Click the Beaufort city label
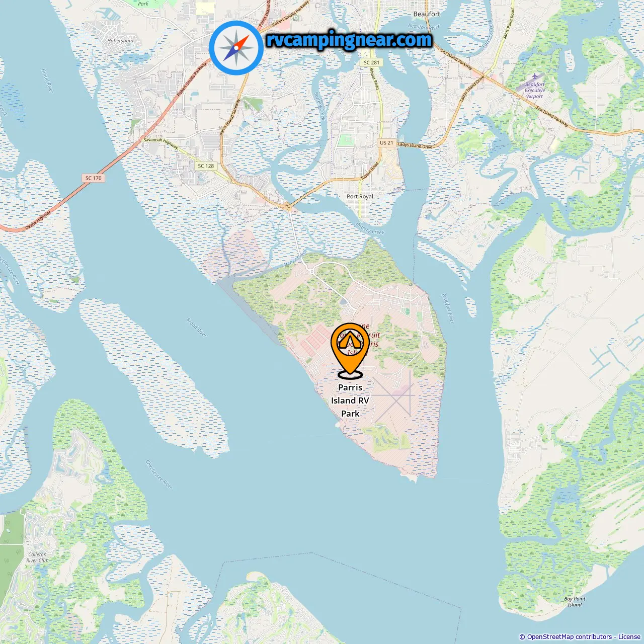Screen dimensions: 644x644 pos(427,14)
